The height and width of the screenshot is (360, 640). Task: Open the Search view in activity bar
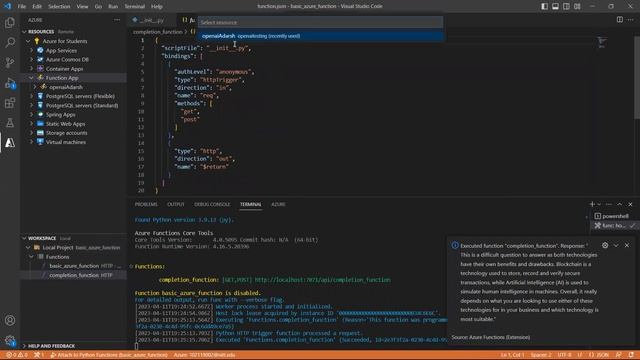10,42
